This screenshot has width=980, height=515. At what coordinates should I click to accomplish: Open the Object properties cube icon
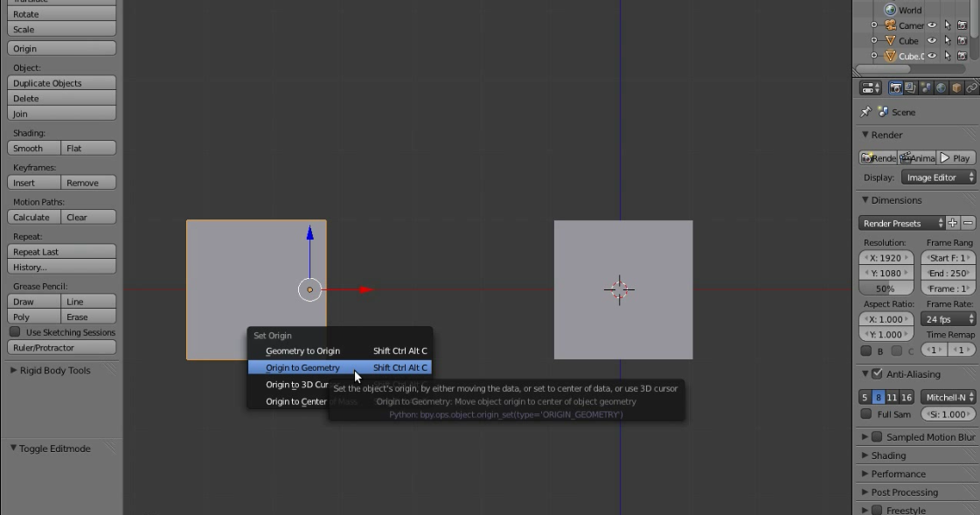tap(955, 87)
